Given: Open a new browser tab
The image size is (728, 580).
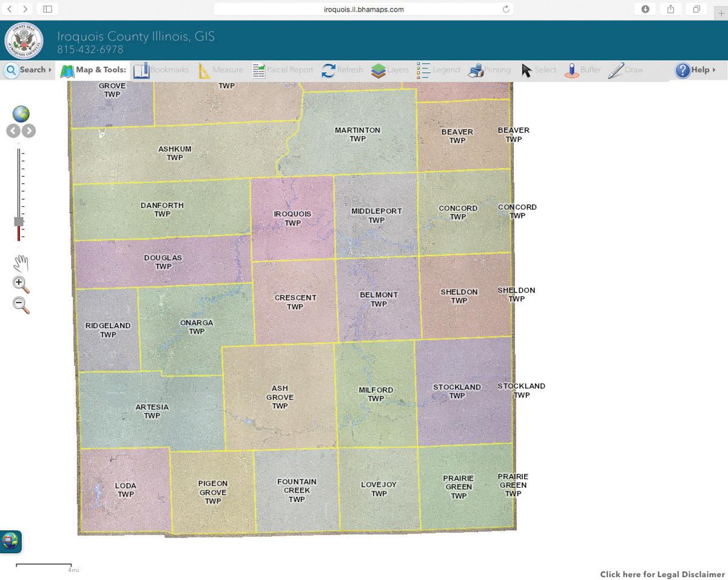Looking at the screenshot, I should point(721,13).
